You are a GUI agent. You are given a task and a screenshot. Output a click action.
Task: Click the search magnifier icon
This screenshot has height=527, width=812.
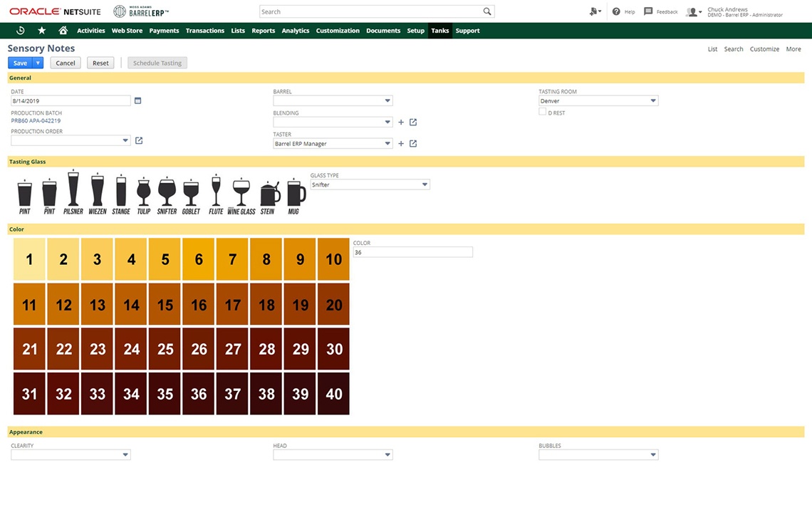[x=487, y=12]
